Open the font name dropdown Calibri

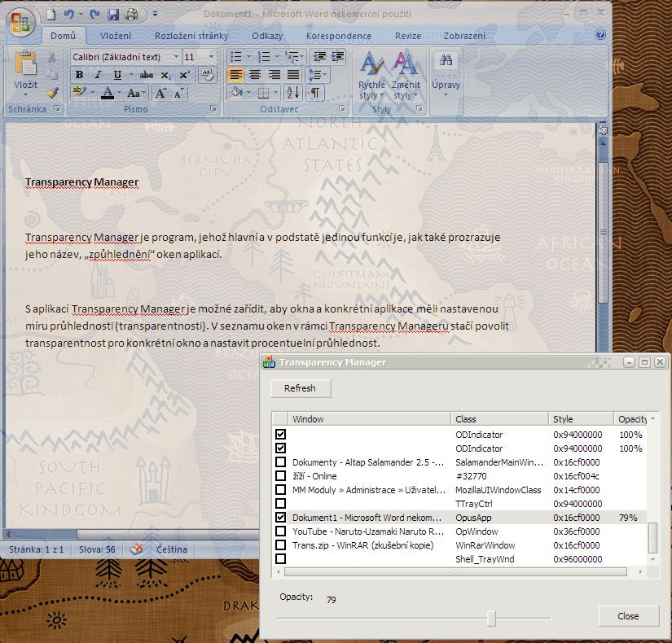pyautogui.click(x=176, y=56)
